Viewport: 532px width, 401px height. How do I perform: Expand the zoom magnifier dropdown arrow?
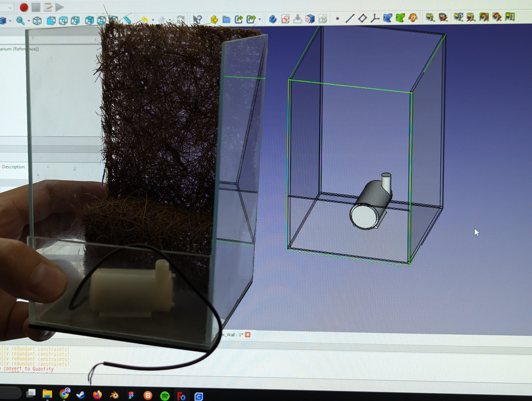pyautogui.click(x=29, y=21)
